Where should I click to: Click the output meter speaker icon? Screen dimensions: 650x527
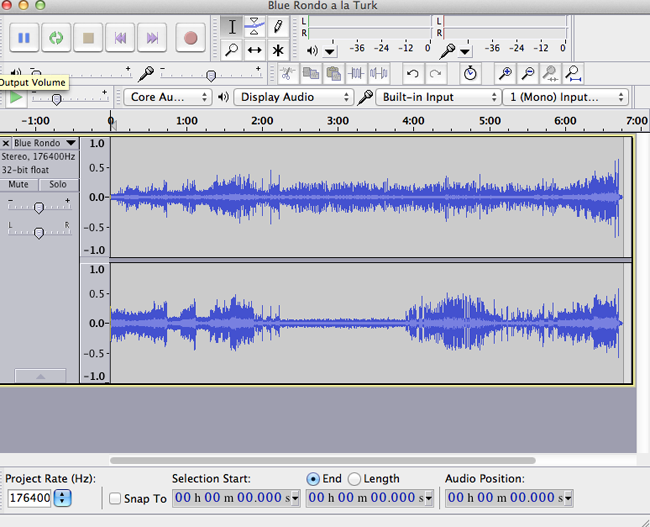point(312,51)
